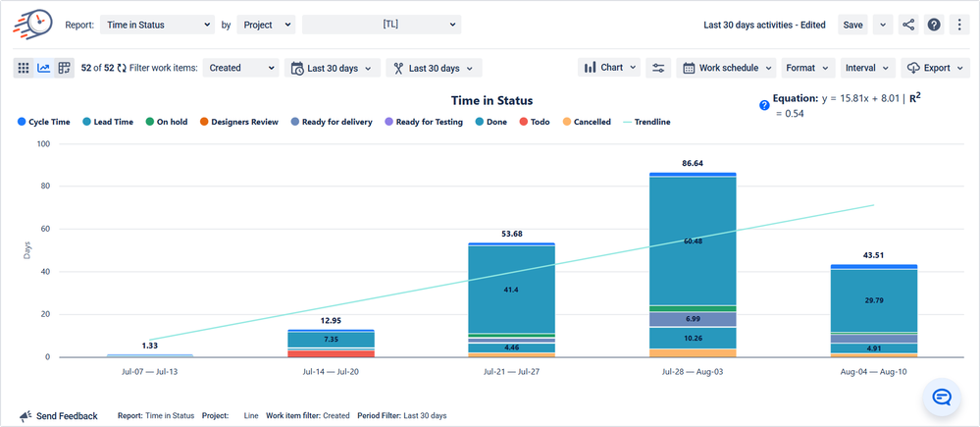Click the Time in Status chart title
The height and width of the screenshot is (427, 980).
click(x=491, y=101)
